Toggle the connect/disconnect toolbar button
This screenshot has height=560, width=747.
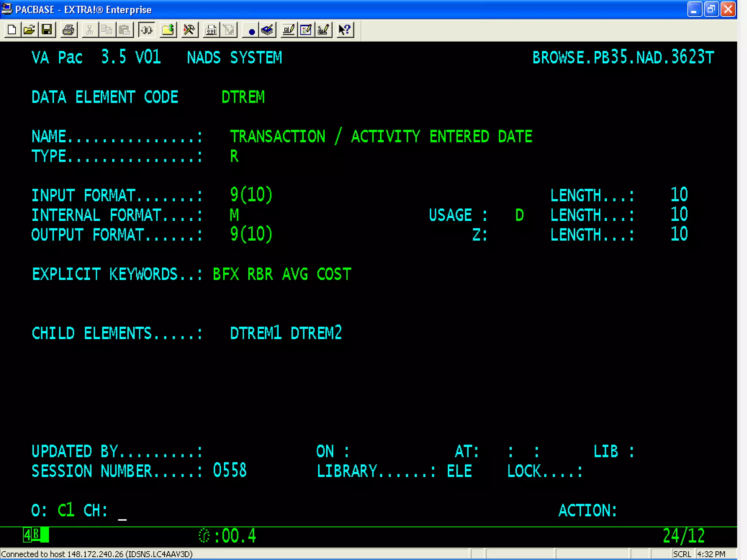147,30
